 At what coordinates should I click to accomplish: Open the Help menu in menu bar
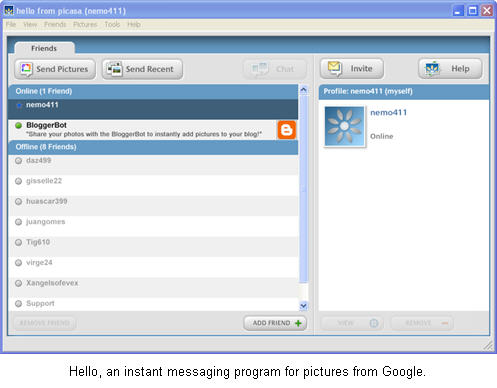coord(134,24)
